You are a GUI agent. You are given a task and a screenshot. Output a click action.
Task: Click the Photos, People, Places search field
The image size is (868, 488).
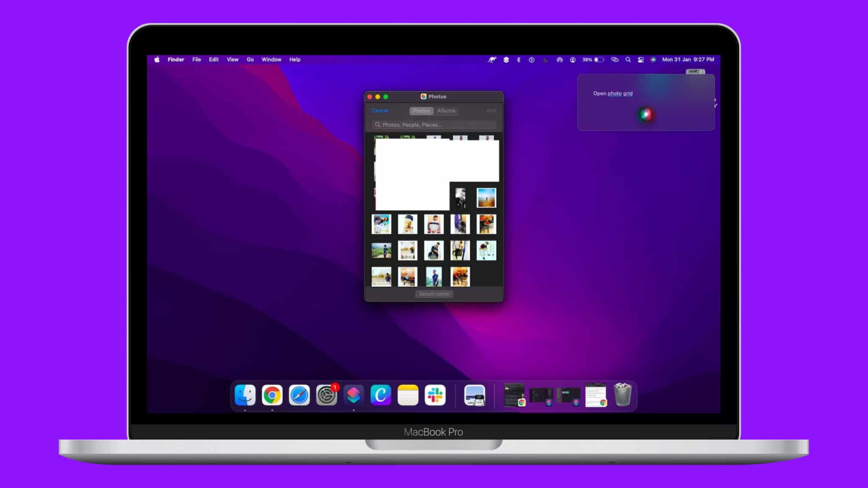pos(434,125)
